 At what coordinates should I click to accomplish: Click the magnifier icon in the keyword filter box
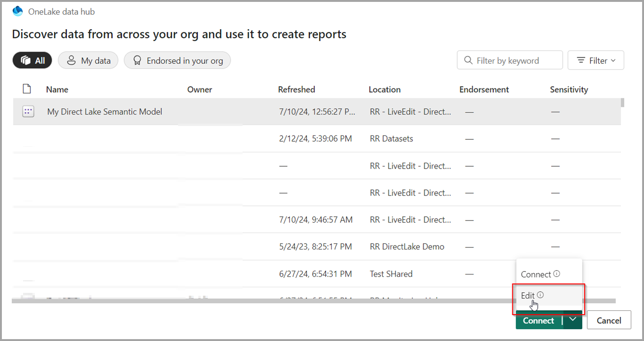coord(468,60)
